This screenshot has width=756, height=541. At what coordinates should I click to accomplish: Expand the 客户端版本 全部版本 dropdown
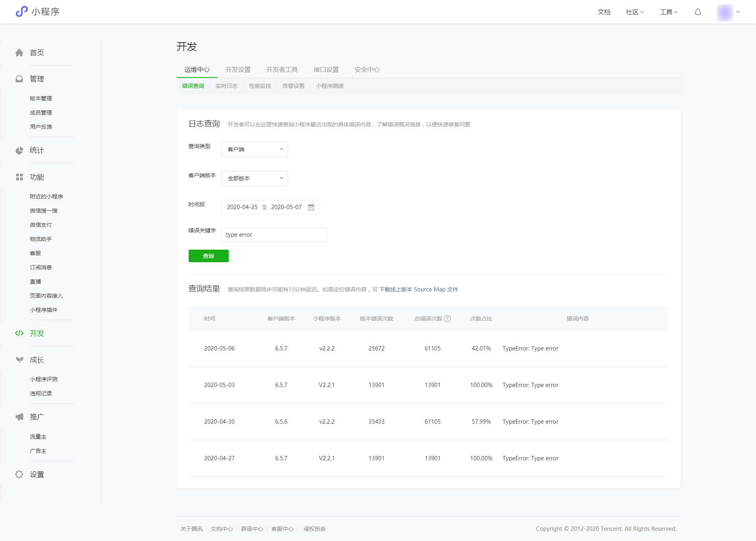[x=255, y=178]
